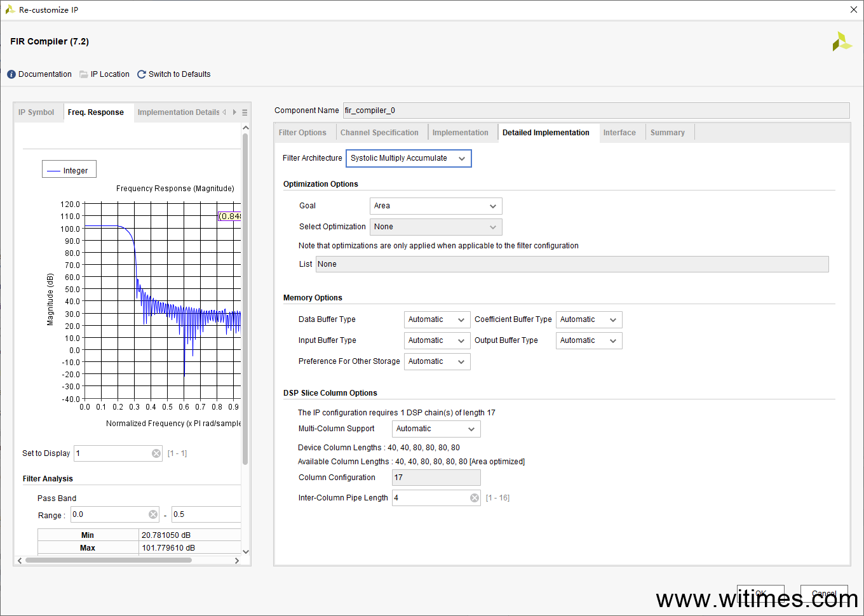864x616 pixels.
Task: Click the Xilinx logo icon in the header
Action: click(842, 42)
